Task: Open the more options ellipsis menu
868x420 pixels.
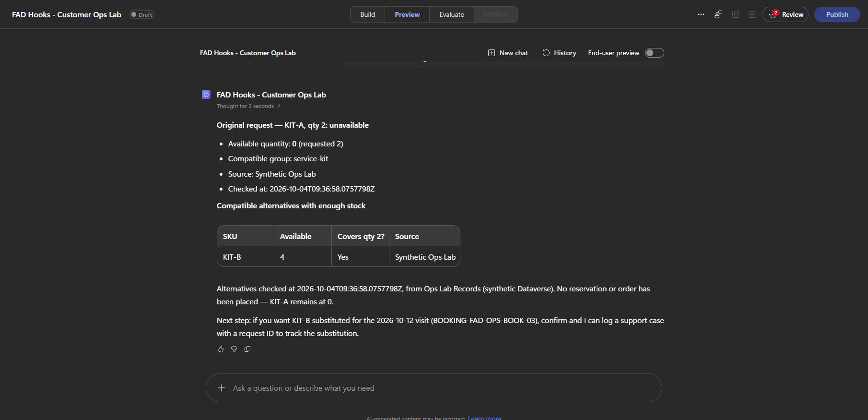Action: 701,14
